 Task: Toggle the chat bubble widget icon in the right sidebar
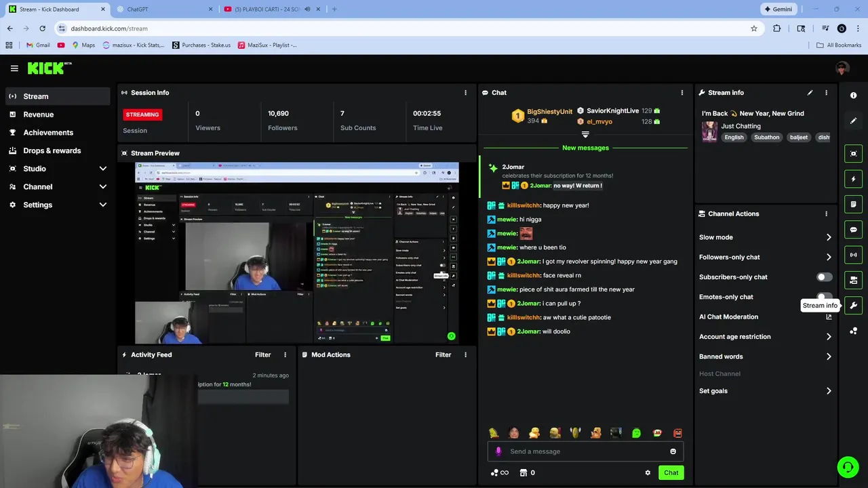pyautogui.click(x=853, y=230)
